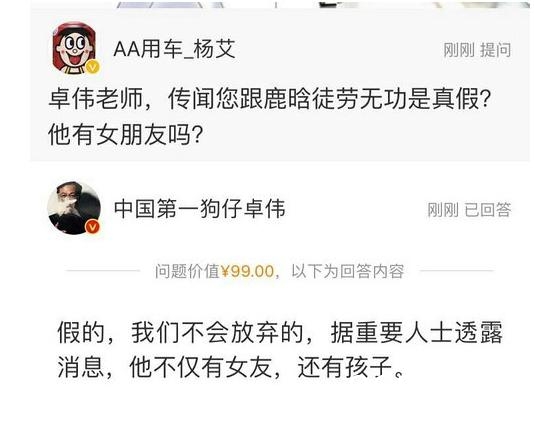Click the 刚刚 已回答 status label

tap(469, 210)
